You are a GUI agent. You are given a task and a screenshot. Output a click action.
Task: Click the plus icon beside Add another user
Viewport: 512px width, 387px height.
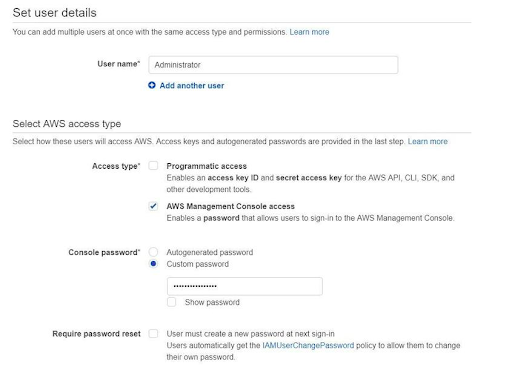coord(152,85)
